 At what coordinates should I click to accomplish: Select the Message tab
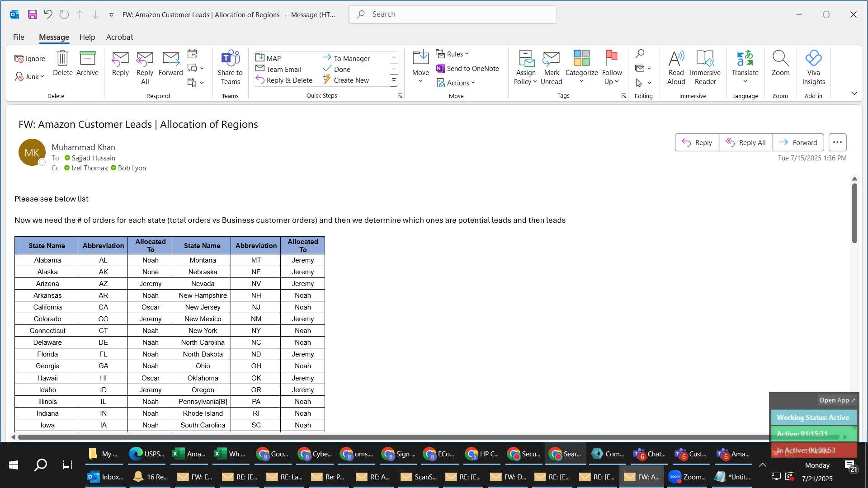tap(54, 37)
